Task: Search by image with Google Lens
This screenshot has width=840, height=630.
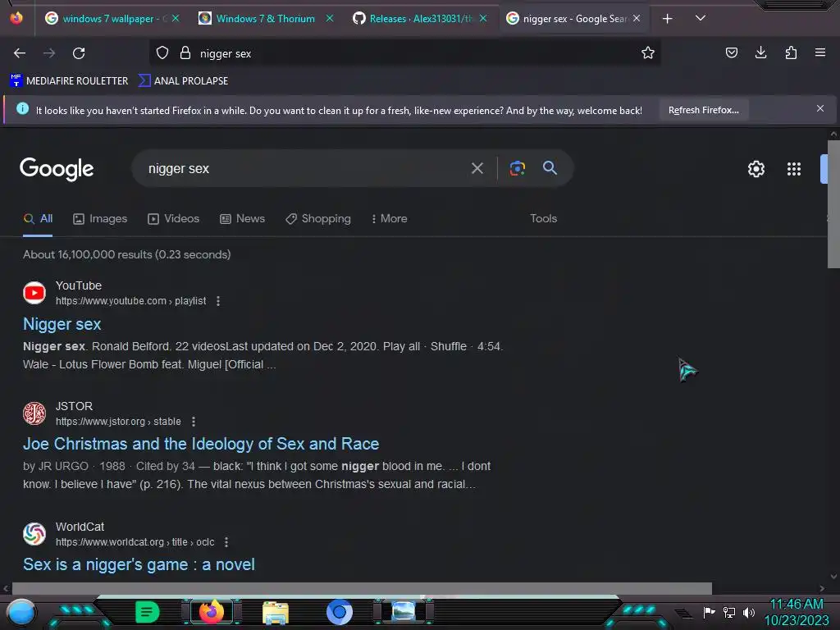Action: point(517,168)
